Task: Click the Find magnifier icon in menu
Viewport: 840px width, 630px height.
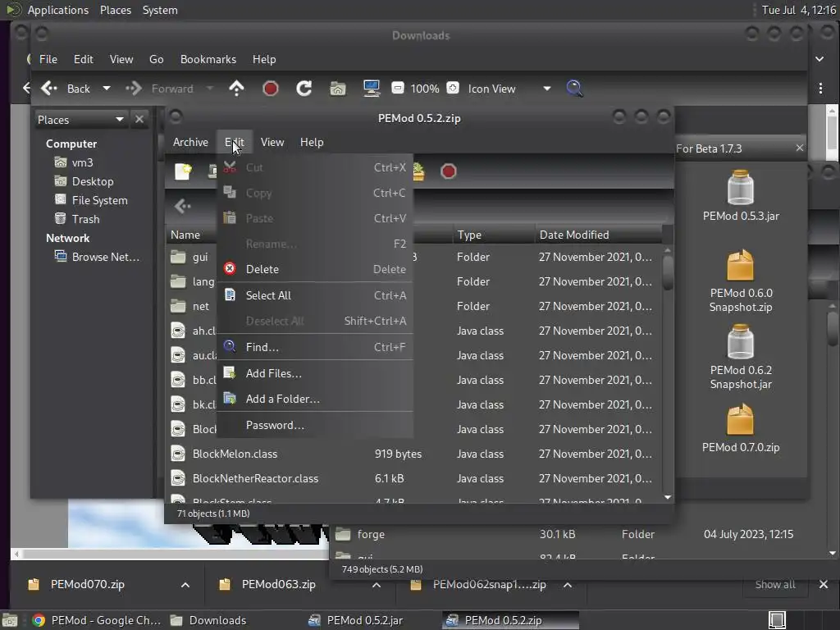Action: coord(230,347)
